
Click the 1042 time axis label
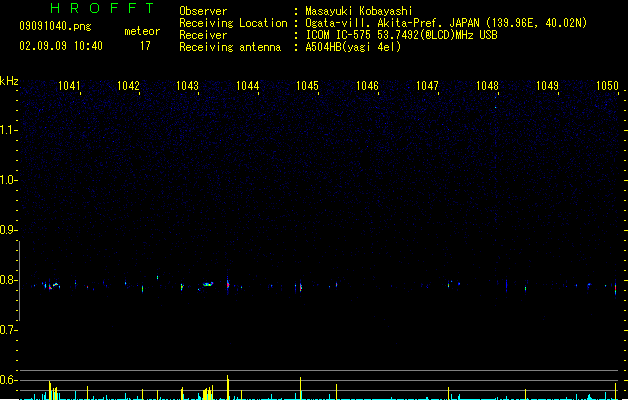pos(128,86)
